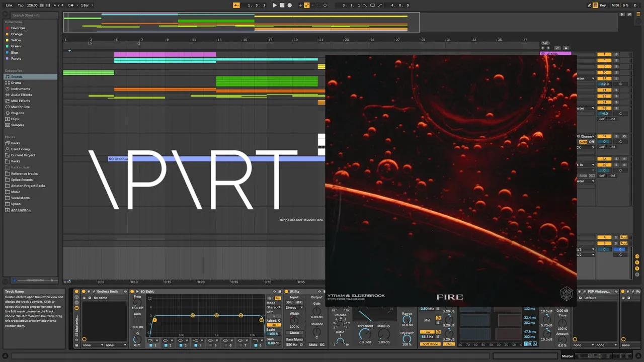Enable EQ Eight band 5 checkbox
The height and width of the screenshot is (362, 644).
point(210,345)
